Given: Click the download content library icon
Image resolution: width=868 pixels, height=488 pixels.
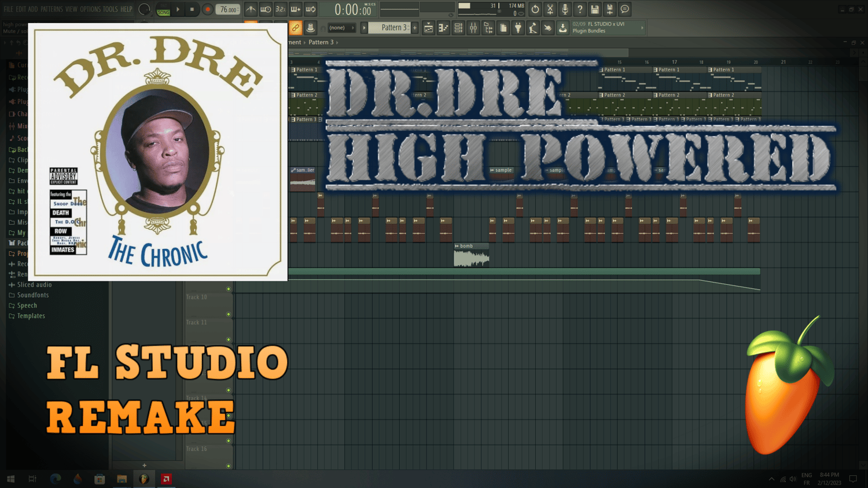Looking at the screenshot, I should (x=562, y=28).
